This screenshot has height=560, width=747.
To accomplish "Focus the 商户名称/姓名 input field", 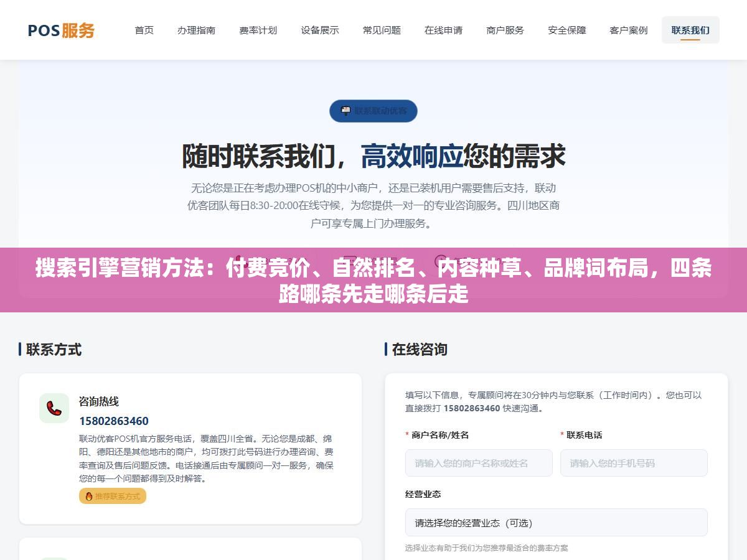I will point(479,463).
